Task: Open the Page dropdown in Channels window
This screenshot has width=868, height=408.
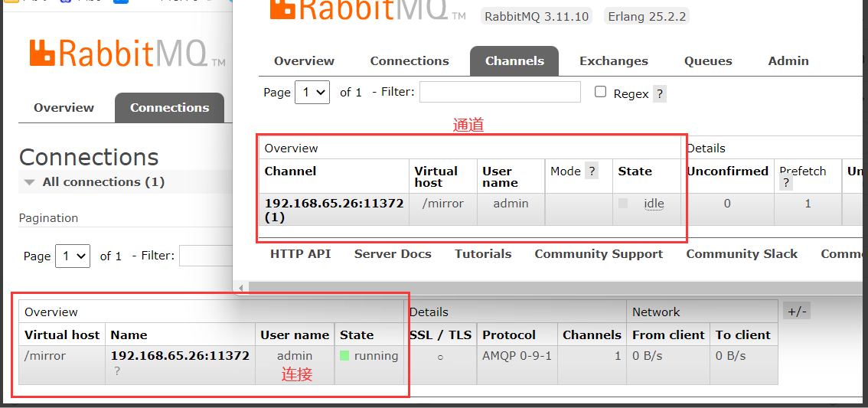Action: 312,93
